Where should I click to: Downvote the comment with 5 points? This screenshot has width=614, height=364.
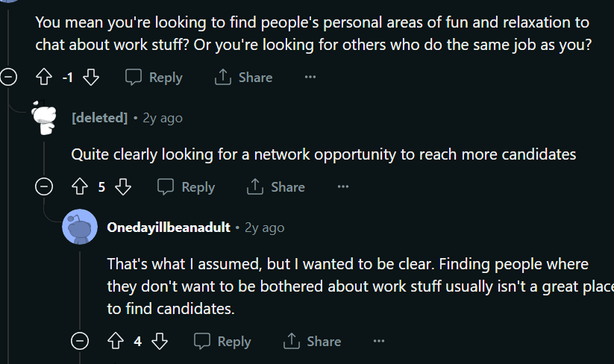(123, 186)
